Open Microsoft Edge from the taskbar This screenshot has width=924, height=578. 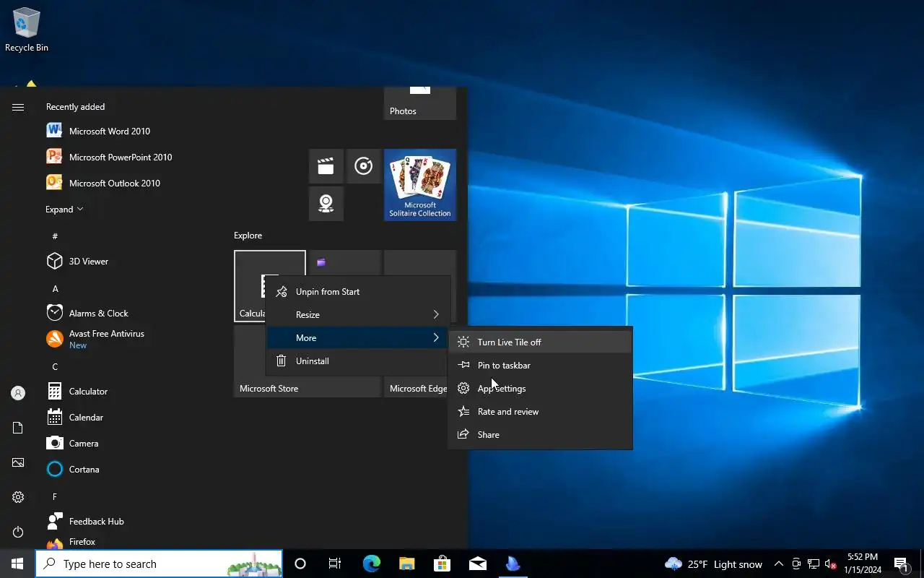[371, 564]
